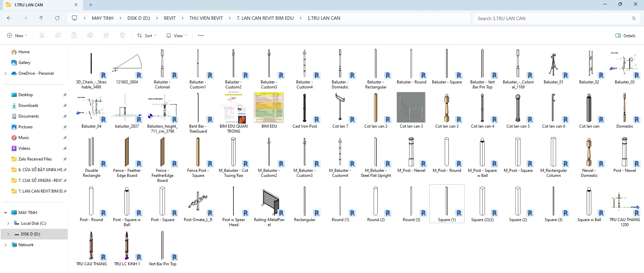644x273 pixels.
Task: Click the Rename icon in toolbar
Action: click(90, 36)
